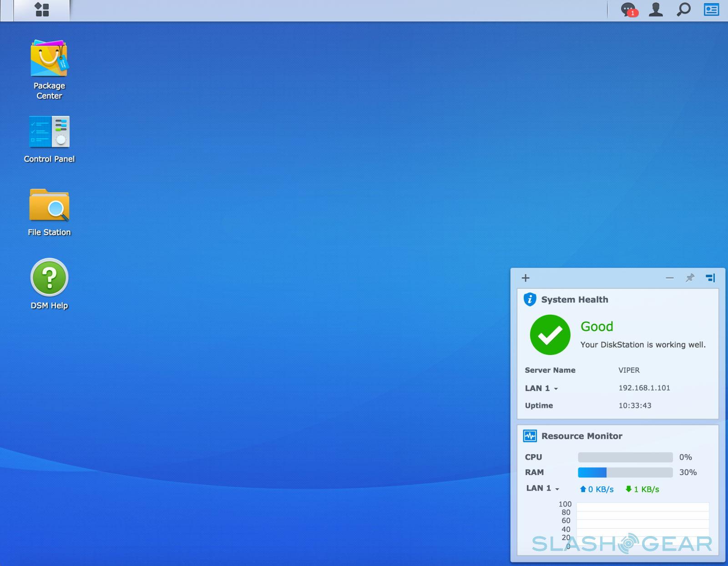Click the IP address 192.168.1.101

(644, 388)
